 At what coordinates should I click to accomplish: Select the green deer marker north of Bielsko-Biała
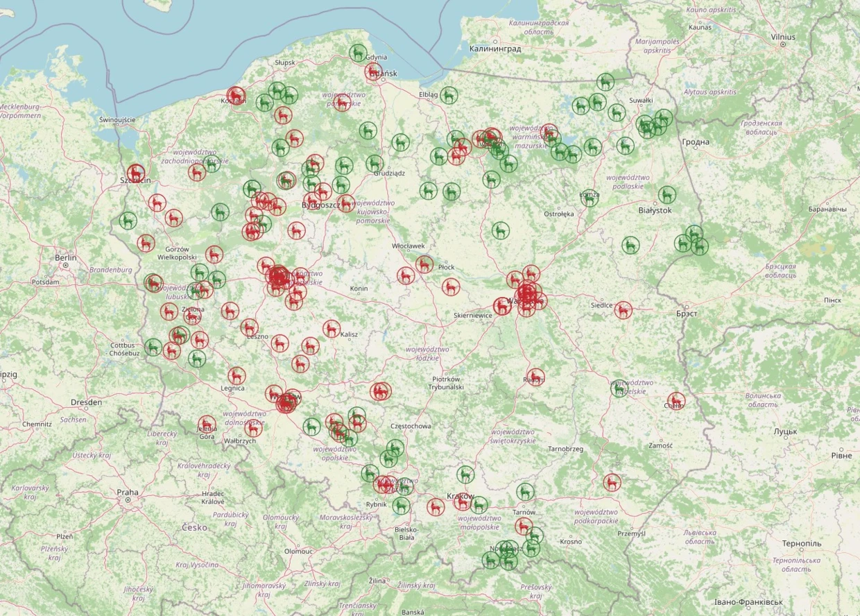click(x=401, y=506)
